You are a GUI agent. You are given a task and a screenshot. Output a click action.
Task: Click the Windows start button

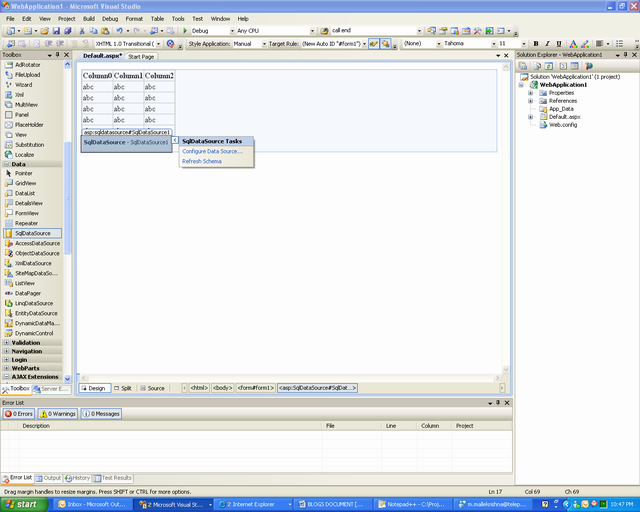point(24,504)
